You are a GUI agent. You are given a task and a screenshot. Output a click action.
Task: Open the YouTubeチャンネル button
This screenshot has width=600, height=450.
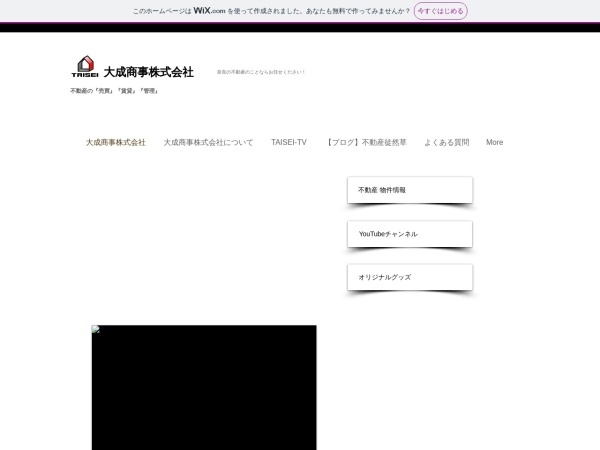pos(410,234)
